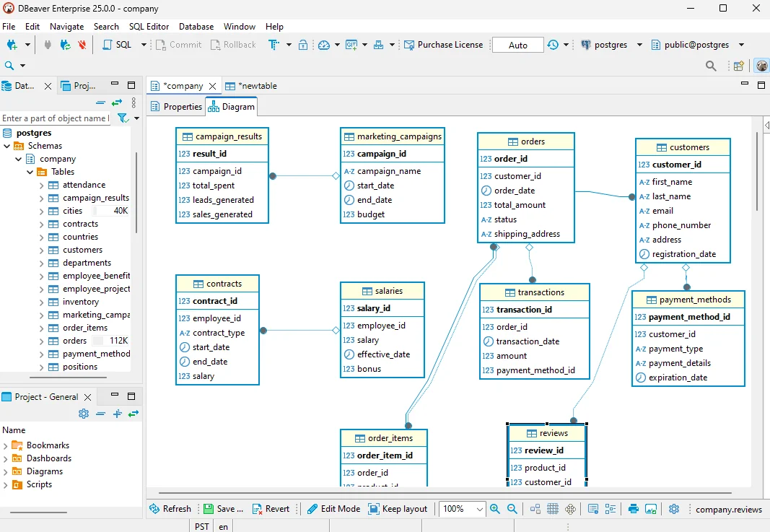Open the public@postgres schema dropdown

click(x=742, y=45)
